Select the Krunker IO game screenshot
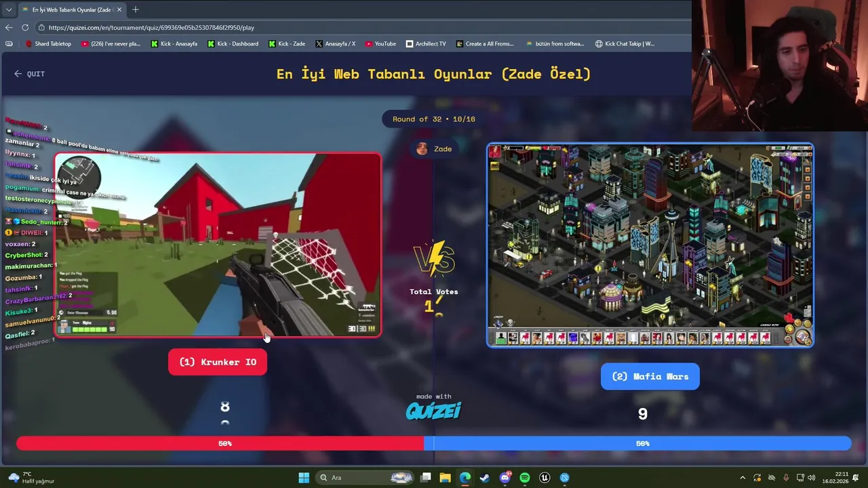 click(218, 245)
